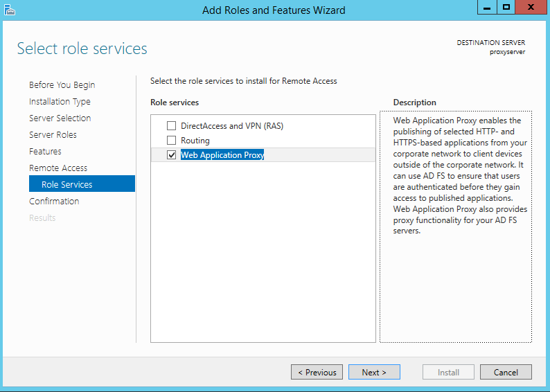
Task: Select the Remote Access step
Action: point(58,168)
